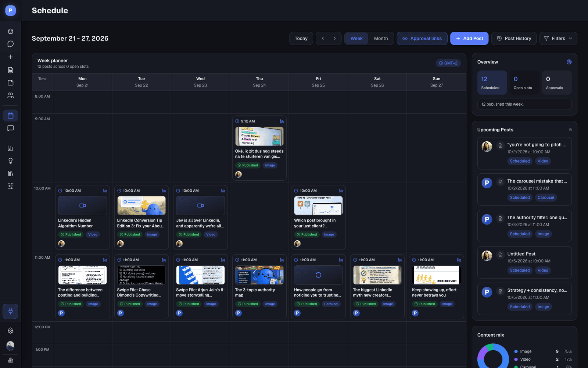The image size is (588, 368).
Task: Click the Video legend entry in Content mix
Action: click(x=543, y=359)
